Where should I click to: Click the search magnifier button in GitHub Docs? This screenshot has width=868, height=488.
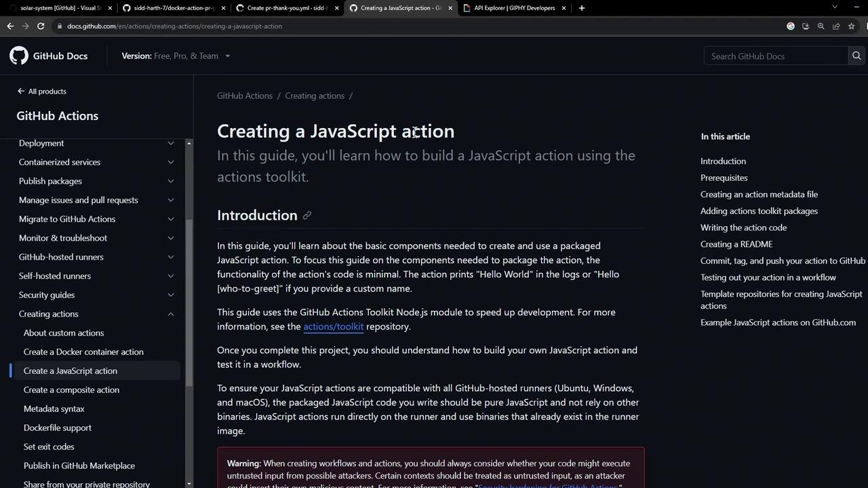856,56
